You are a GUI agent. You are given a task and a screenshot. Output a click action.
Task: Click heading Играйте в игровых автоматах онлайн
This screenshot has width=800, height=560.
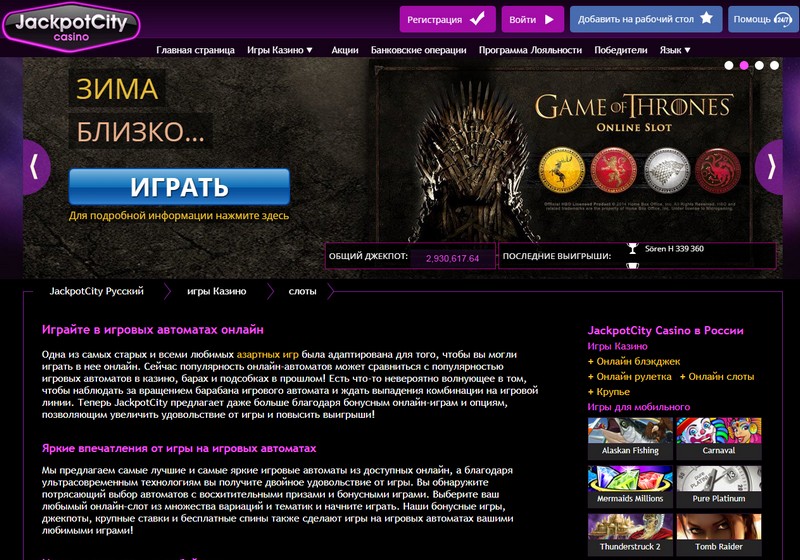[x=153, y=329]
